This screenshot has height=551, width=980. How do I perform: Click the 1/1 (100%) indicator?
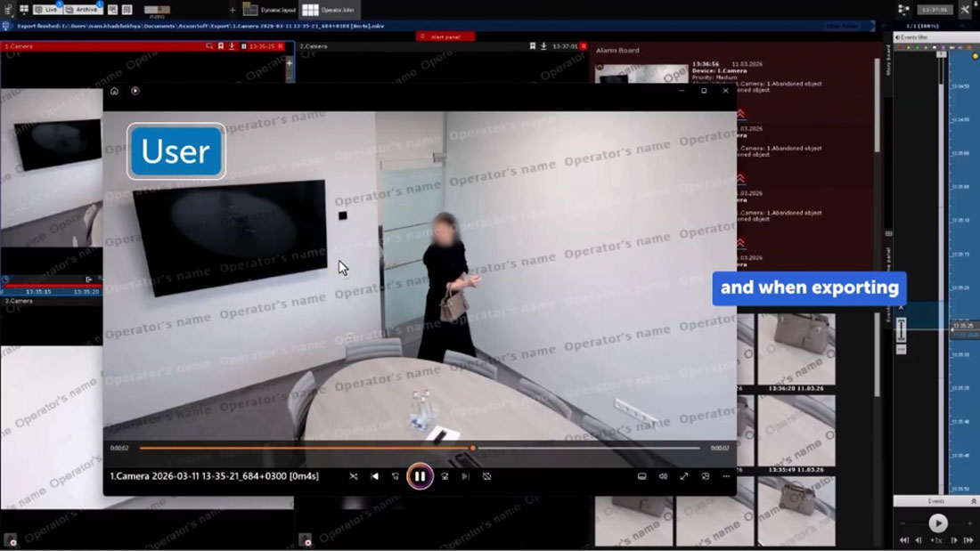[922, 26]
